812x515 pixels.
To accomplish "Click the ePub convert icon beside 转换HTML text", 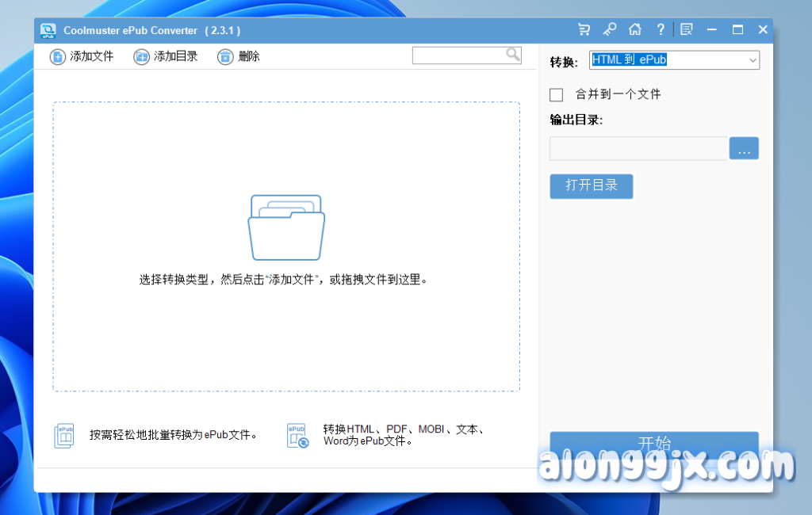I will coord(297,435).
